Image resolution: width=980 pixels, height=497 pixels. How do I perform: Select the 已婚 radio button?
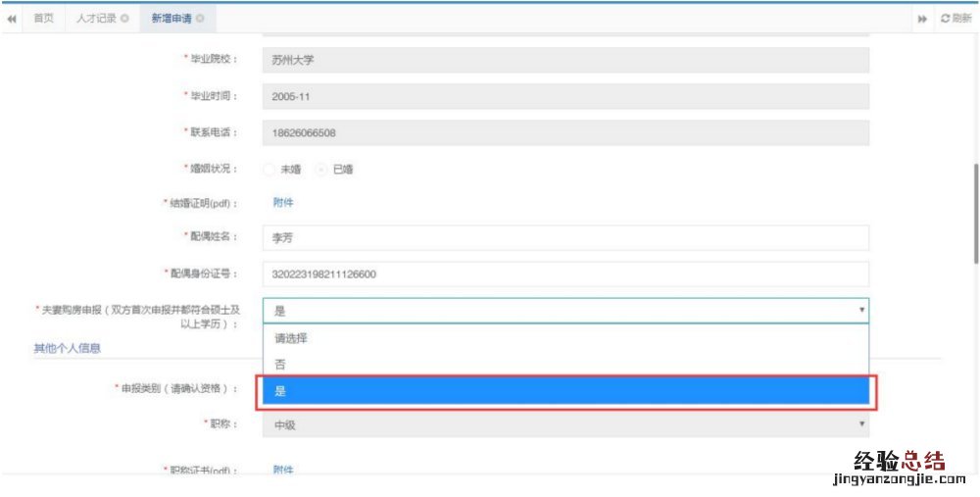pyautogui.click(x=321, y=170)
